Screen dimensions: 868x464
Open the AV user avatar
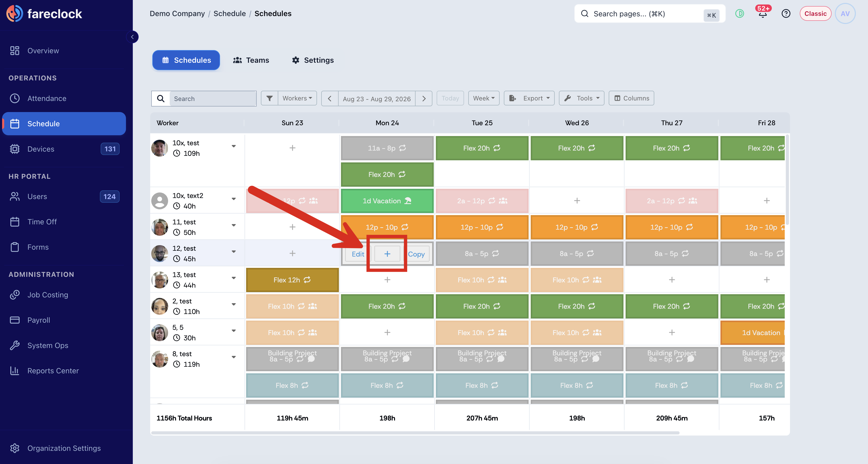845,13
